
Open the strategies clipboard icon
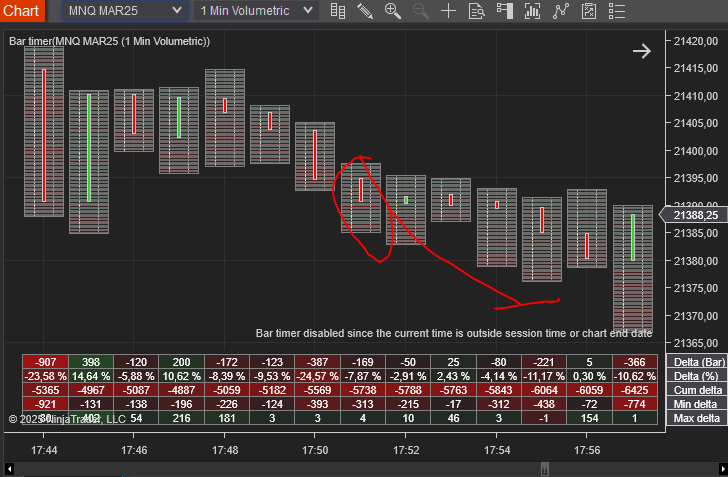point(589,11)
